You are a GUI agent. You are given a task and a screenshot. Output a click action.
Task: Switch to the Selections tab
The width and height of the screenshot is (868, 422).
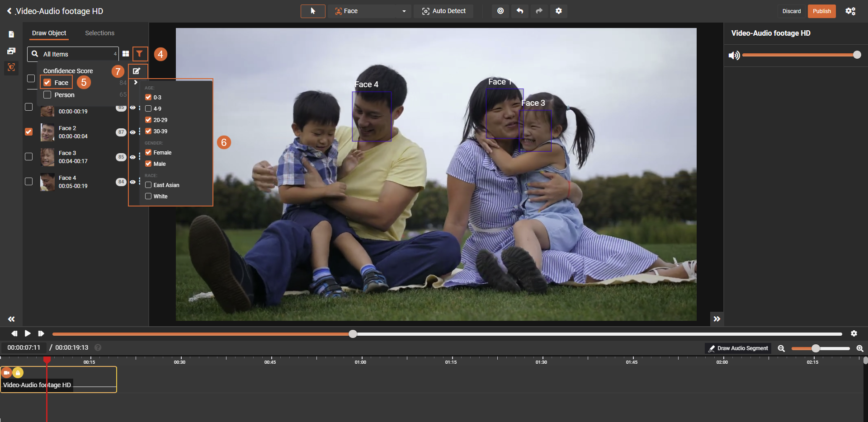point(99,33)
